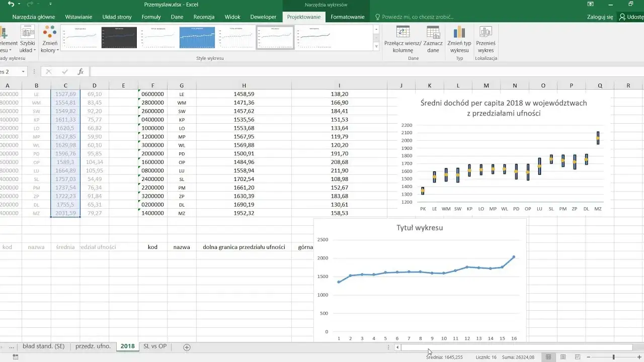Switch to the Formuły tab
The image size is (644, 362).
151,17
